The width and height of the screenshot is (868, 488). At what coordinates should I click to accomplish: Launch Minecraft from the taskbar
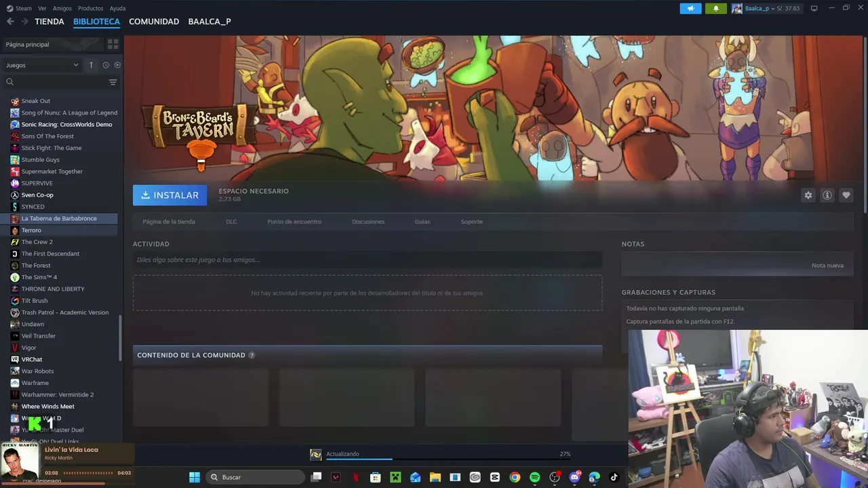pos(395,477)
